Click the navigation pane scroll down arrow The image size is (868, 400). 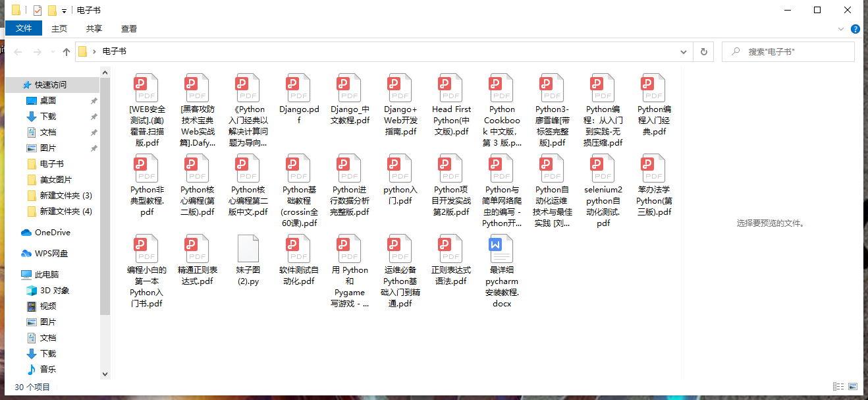point(105,374)
